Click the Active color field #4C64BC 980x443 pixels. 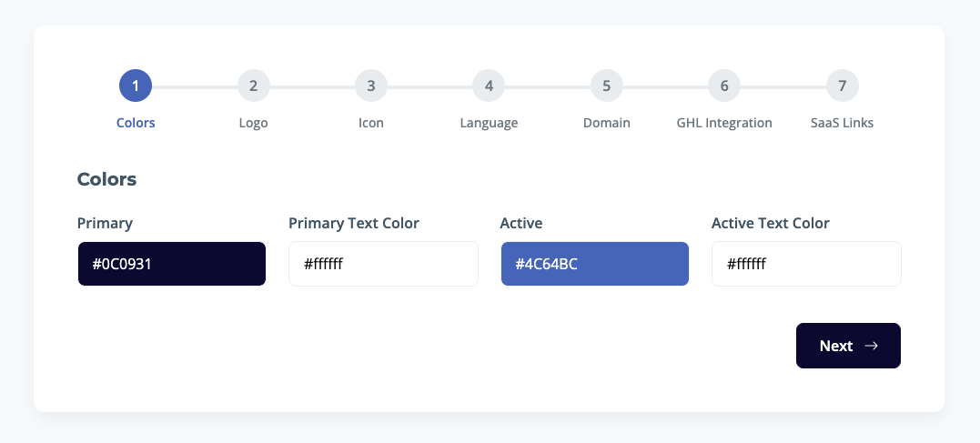[x=595, y=264]
